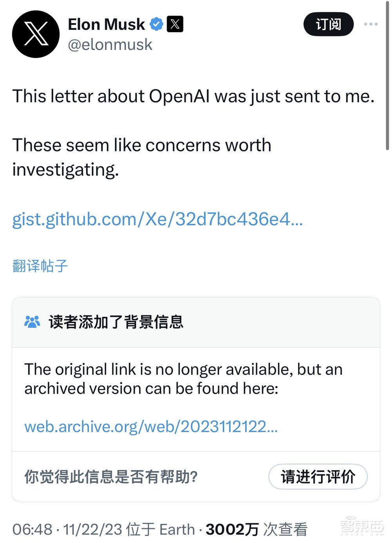Click the 智东西 watermark logo

point(361,526)
